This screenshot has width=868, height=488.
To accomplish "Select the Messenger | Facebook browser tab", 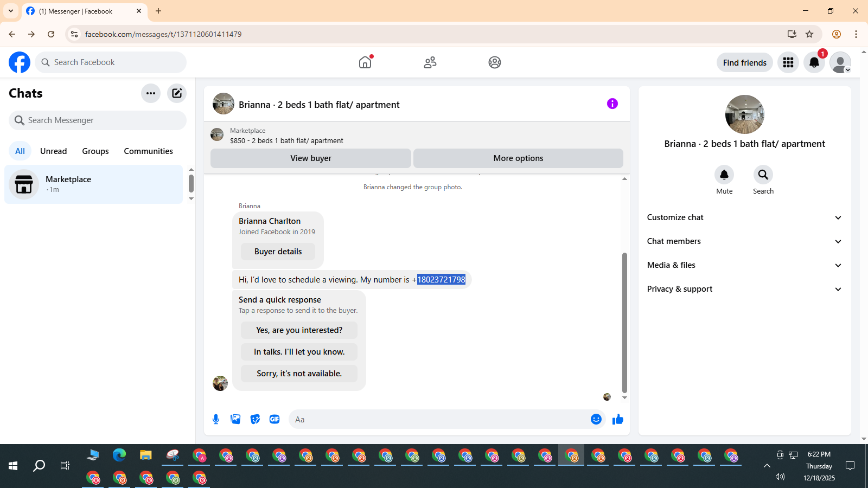I will pos(84,11).
